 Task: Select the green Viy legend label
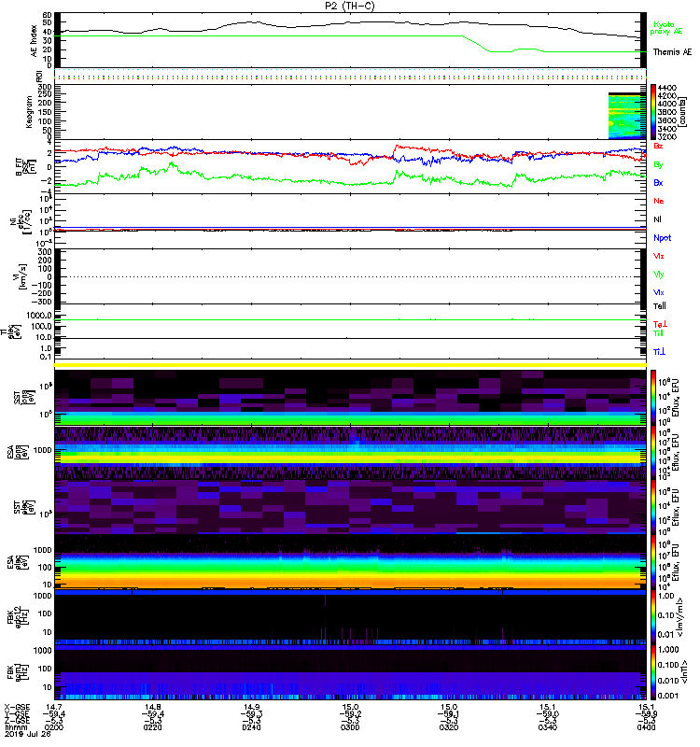659,275
